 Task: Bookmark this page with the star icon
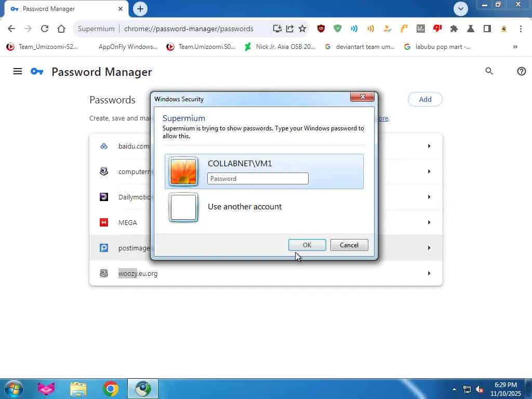click(x=302, y=29)
